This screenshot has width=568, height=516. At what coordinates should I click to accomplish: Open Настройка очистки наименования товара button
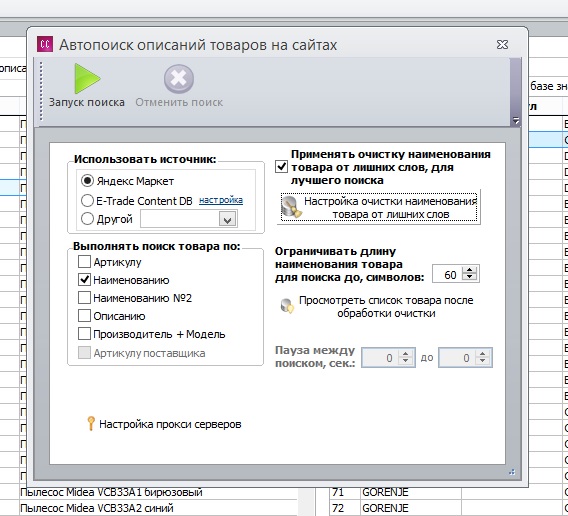pos(379,208)
